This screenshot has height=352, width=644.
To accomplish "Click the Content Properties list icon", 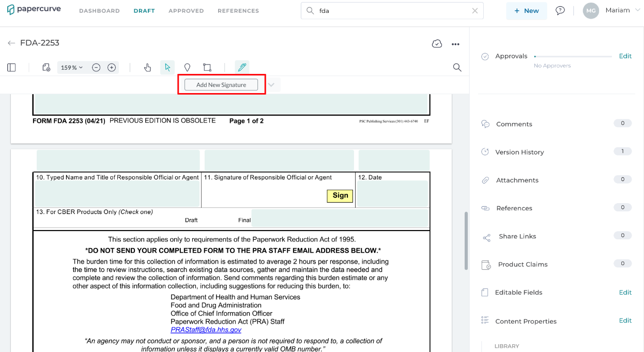I will pos(485,320).
